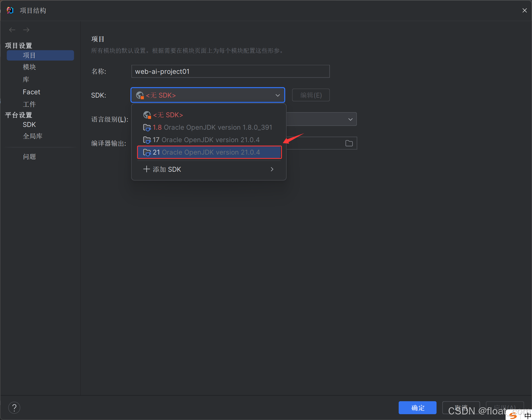
Task: Click the Sogou input method tray icon
Action: tap(513, 415)
